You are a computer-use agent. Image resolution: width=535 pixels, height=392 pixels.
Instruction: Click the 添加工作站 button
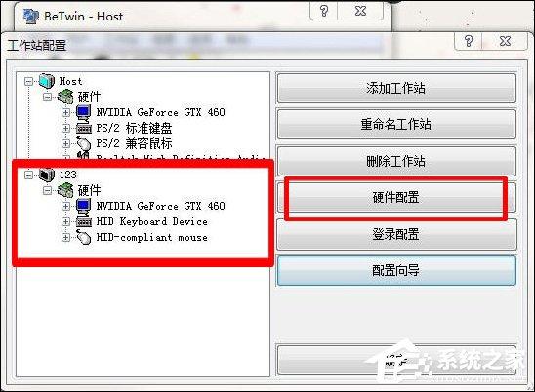396,88
